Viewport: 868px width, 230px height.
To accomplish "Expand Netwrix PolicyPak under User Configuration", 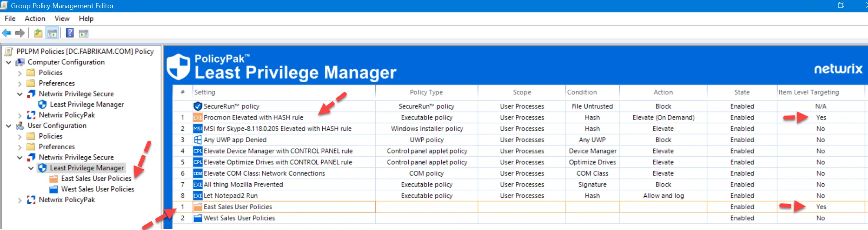I will coord(20,200).
